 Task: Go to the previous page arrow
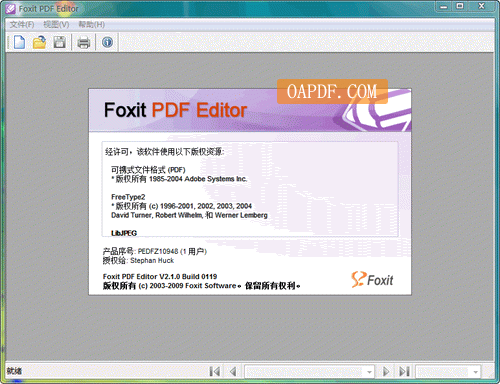click(233, 371)
